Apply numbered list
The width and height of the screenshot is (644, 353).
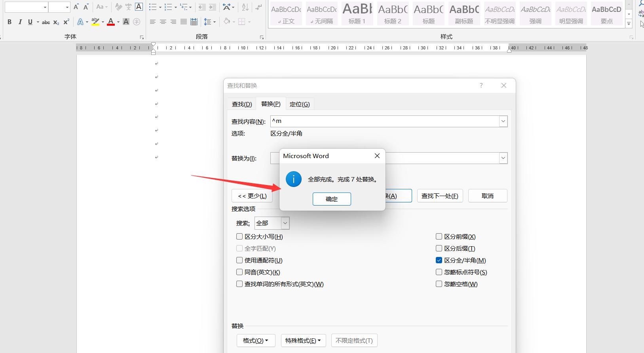pyautogui.click(x=168, y=7)
